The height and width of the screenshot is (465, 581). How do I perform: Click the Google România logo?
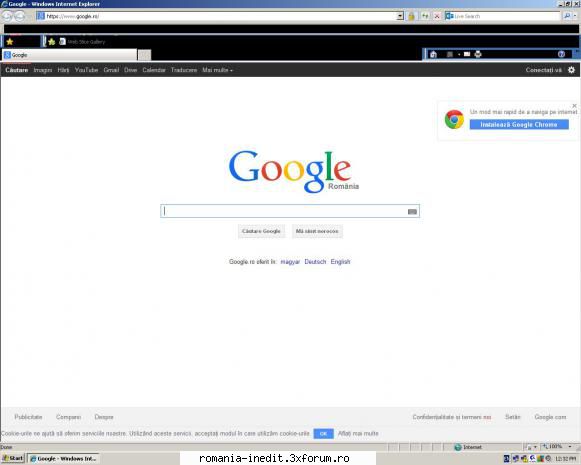tap(293, 171)
